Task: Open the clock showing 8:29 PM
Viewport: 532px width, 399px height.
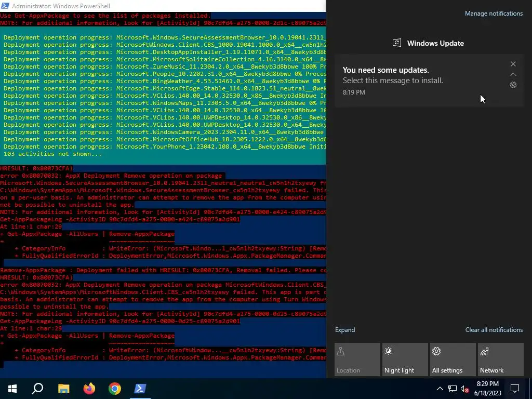Action: coord(487,389)
